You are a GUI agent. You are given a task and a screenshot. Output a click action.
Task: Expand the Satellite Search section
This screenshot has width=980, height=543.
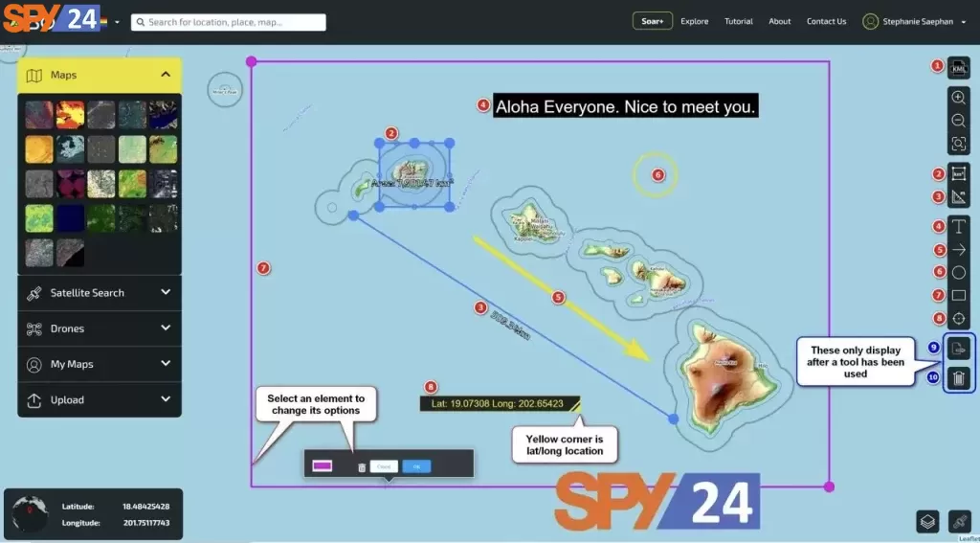(166, 292)
